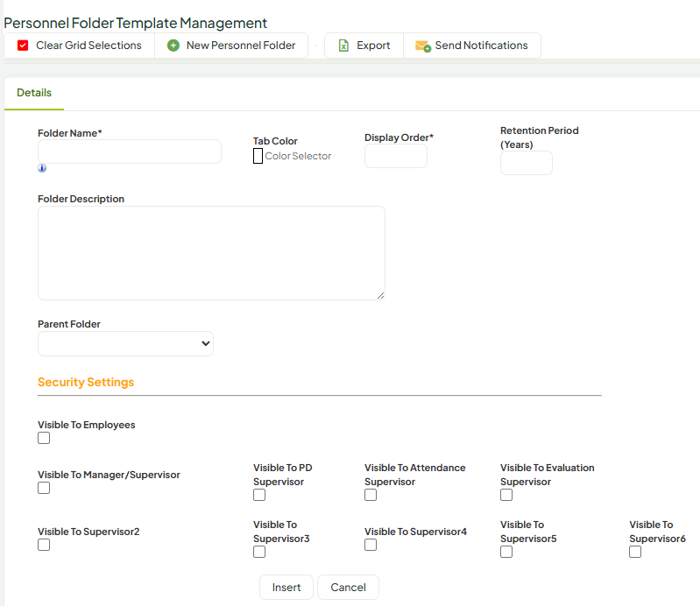Check Visible To Supervisor6 box

[635, 553]
